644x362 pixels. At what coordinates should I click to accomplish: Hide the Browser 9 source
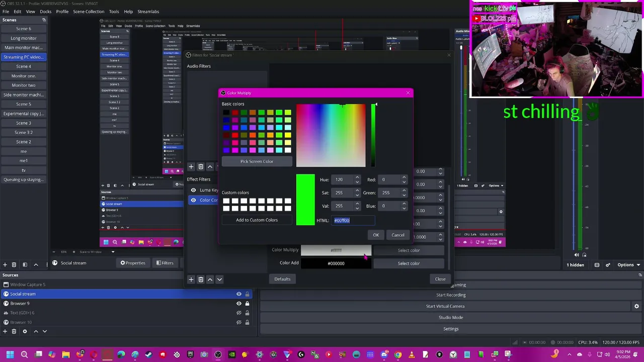coord(239,304)
